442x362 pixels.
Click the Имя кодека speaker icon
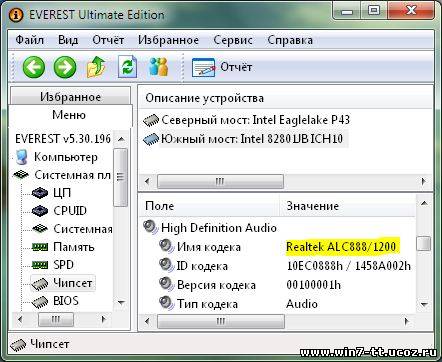(x=166, y=246)
